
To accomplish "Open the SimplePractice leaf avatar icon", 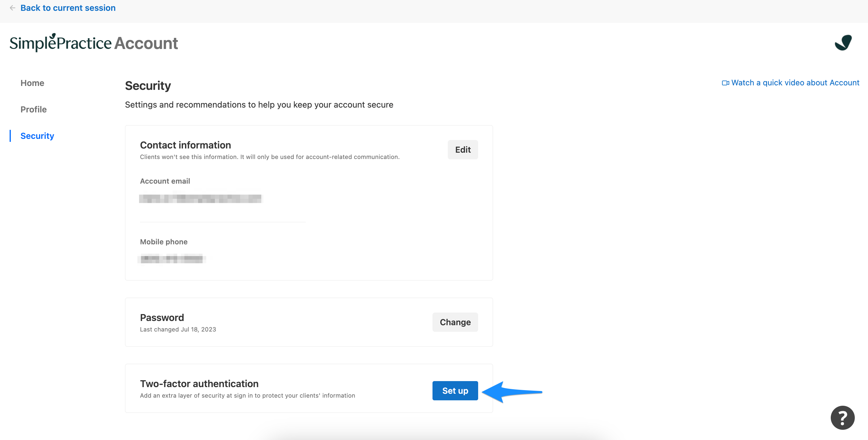I will [843, 43].
